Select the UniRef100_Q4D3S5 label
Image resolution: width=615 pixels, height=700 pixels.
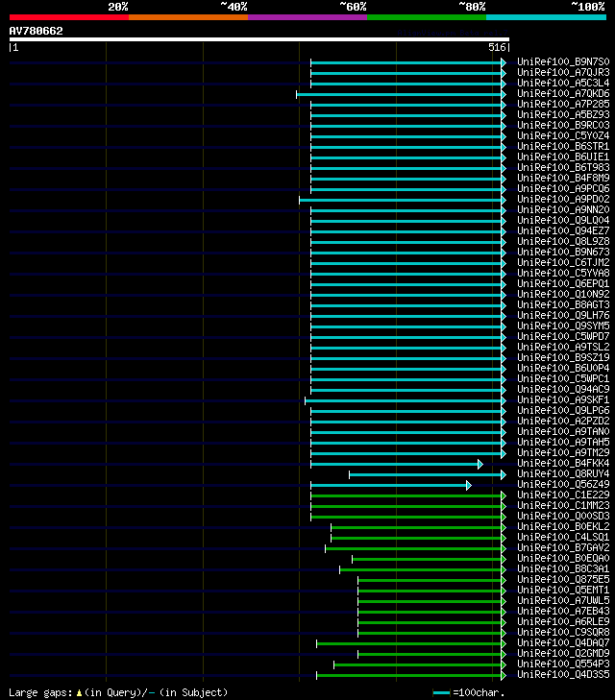pyautogui.click(x=563, y=674)
